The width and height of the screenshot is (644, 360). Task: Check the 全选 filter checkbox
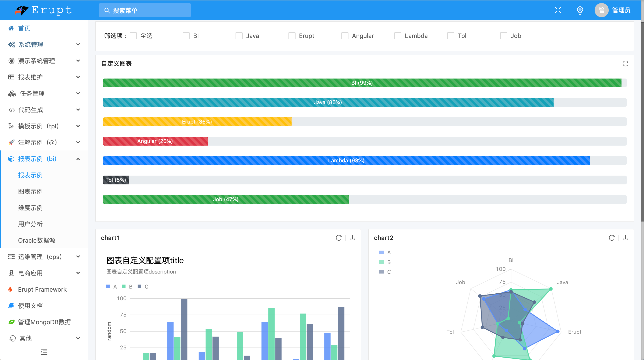point(133,36)
